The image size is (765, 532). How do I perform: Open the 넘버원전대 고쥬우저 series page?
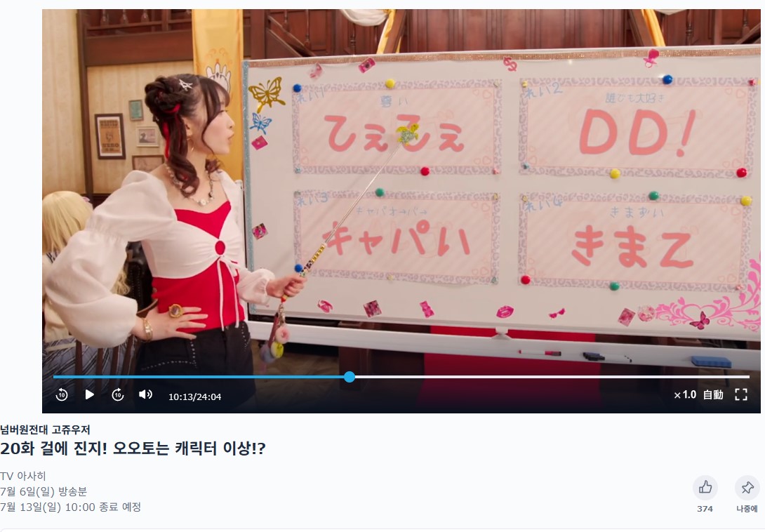click(x=45, y=430)
